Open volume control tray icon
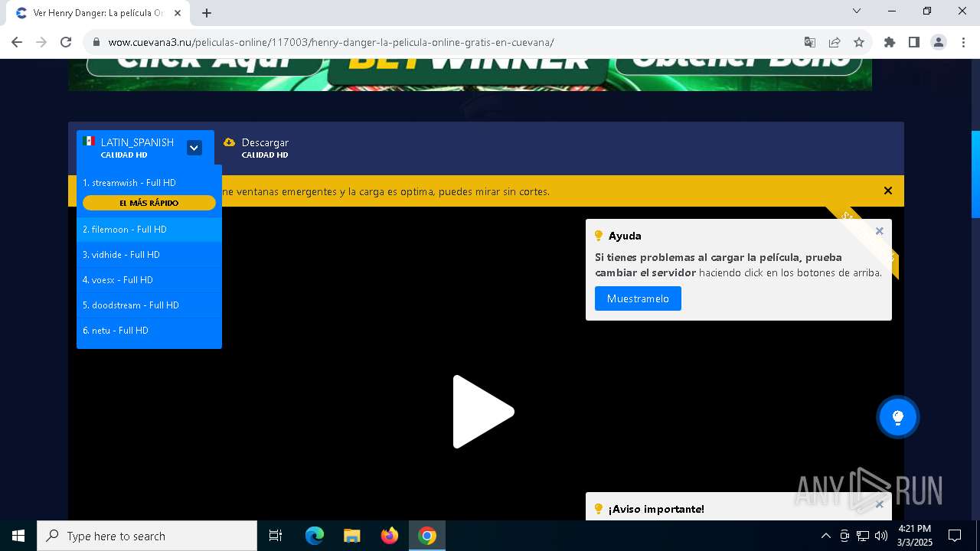The height and width of the screenshot is (551, 980). coord(881,536)
